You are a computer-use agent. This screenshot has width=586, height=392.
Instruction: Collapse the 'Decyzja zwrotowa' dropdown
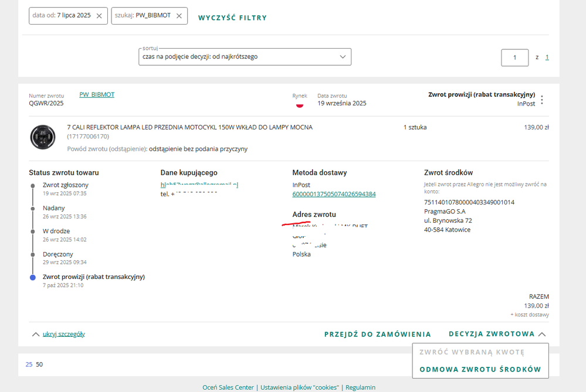pyautogui.click(x=497, y=334)
